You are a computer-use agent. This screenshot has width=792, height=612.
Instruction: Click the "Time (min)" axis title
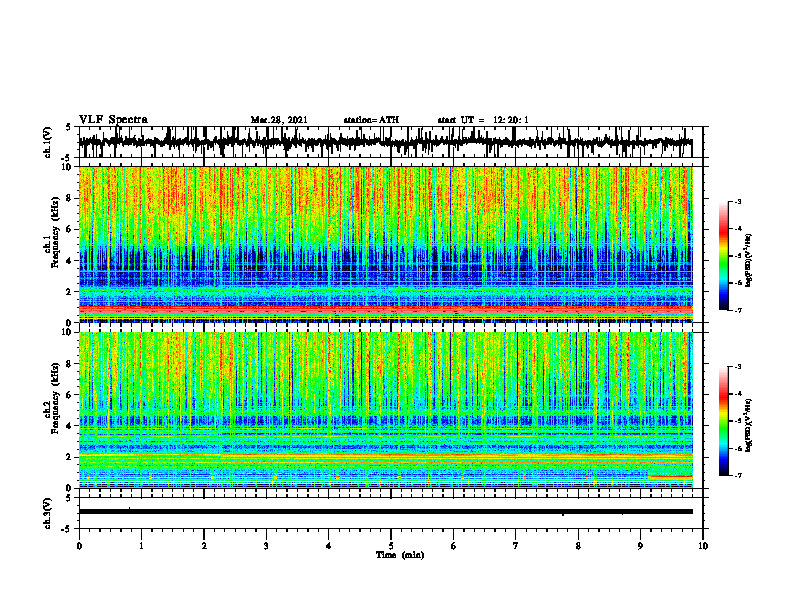click(x=400, y=555)
